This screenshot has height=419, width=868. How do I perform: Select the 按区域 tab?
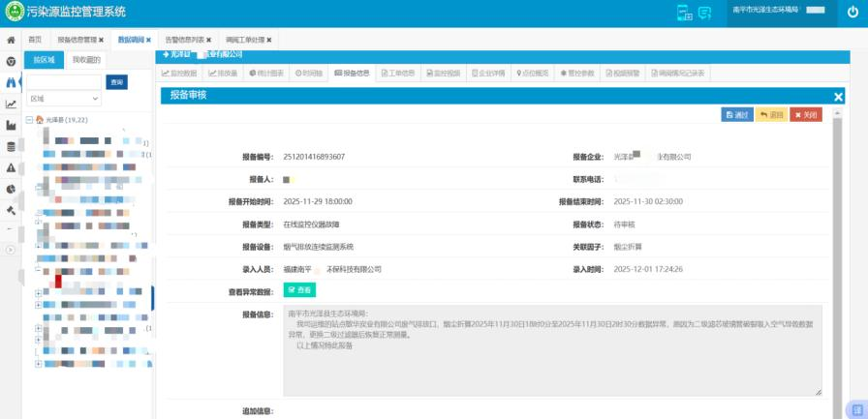[44, 60]
